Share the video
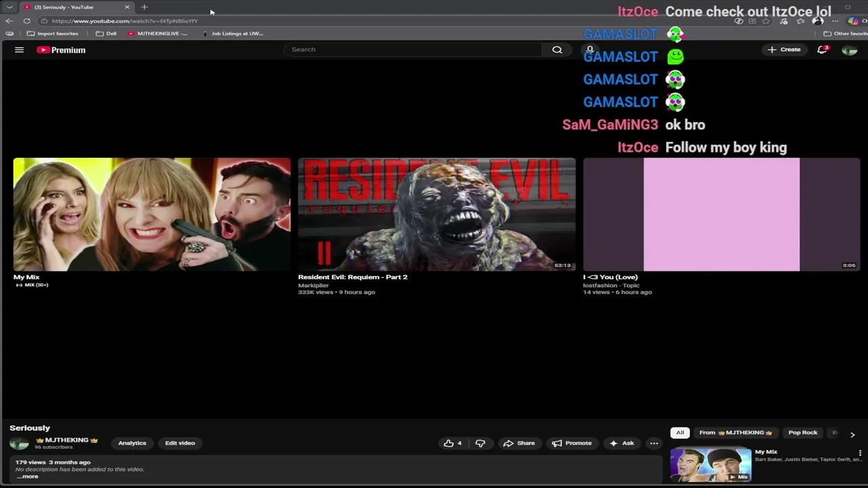868x488 pixels. (519, 443)
